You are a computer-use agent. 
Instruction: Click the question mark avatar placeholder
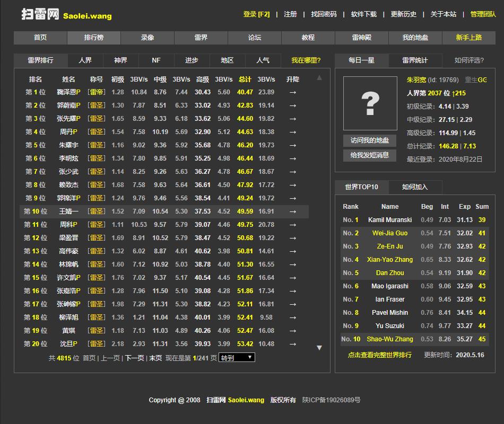[370, 103]
